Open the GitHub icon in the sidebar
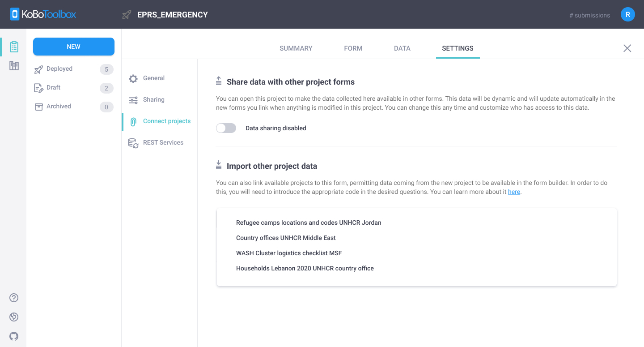The width and height of the screenshot is (644, 347). click(x=13, y=336)
